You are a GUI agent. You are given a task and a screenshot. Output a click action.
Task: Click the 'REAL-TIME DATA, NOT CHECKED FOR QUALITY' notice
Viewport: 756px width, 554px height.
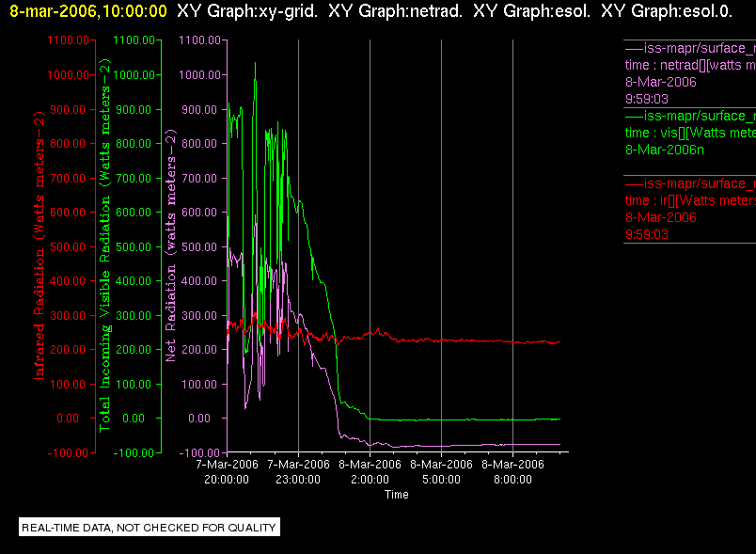point(150,528)
